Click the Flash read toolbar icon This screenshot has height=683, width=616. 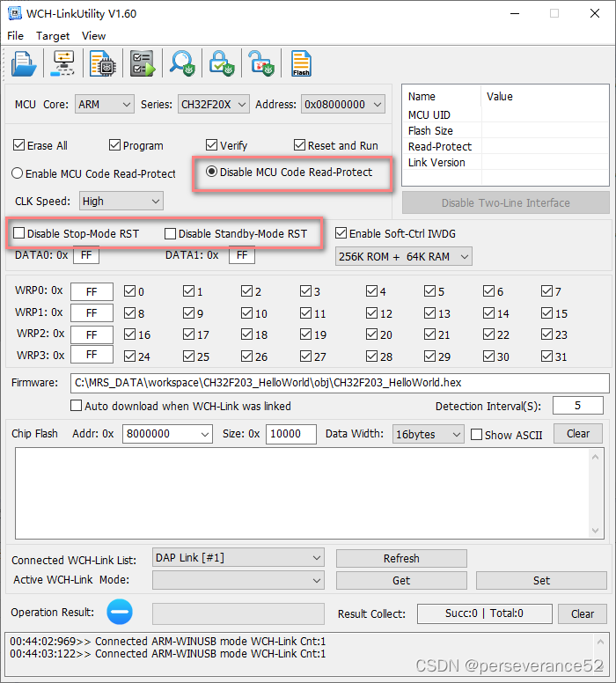[x=301, y=63]
